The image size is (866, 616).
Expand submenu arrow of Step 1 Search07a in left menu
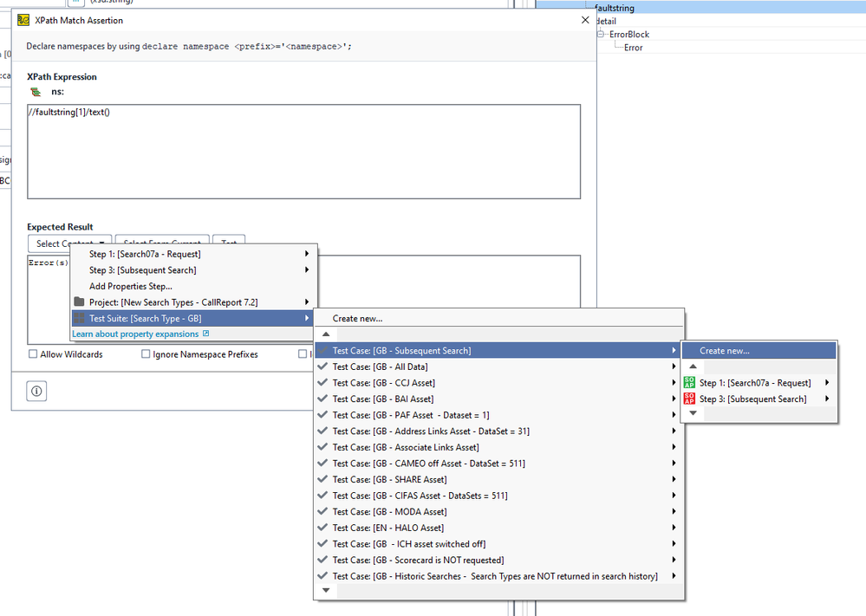pyautogui.click(x=307, y=254)
